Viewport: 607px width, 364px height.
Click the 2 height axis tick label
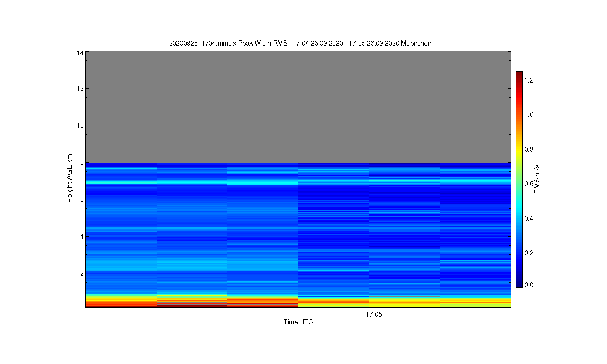(82, 273)
